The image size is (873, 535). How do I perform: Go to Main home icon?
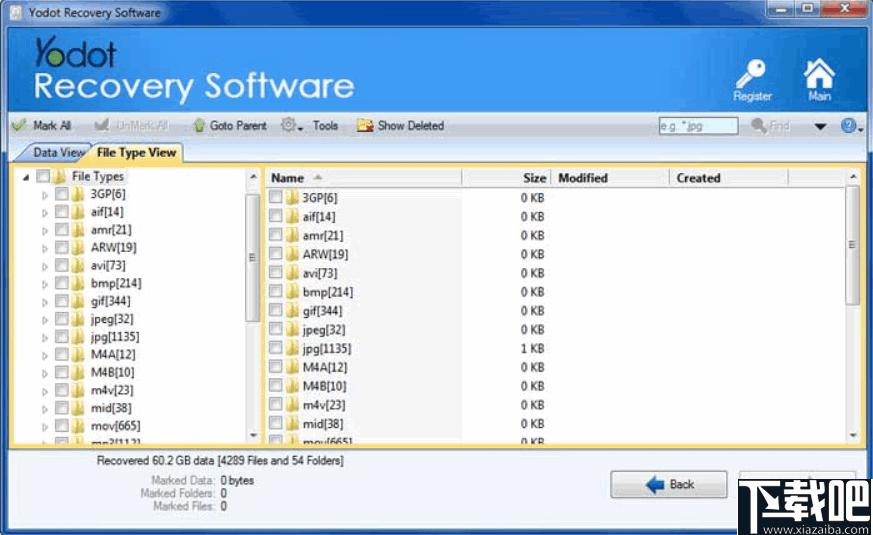819,75
